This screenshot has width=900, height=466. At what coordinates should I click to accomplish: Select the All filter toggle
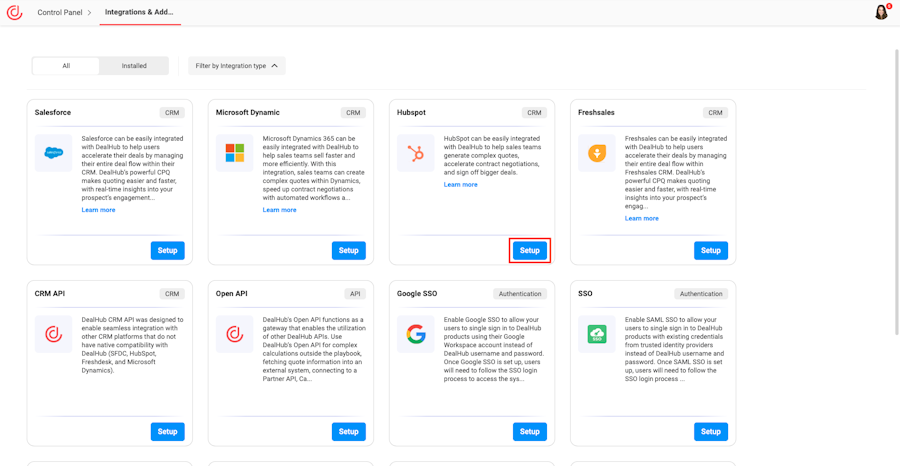tap(66, 66)
